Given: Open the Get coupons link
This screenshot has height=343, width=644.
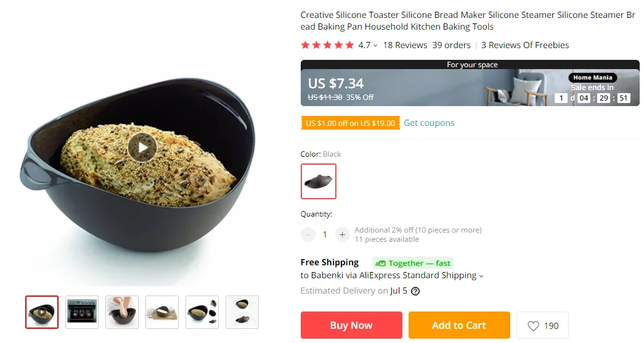Looking at the screenshot, I should click(429, 123).
